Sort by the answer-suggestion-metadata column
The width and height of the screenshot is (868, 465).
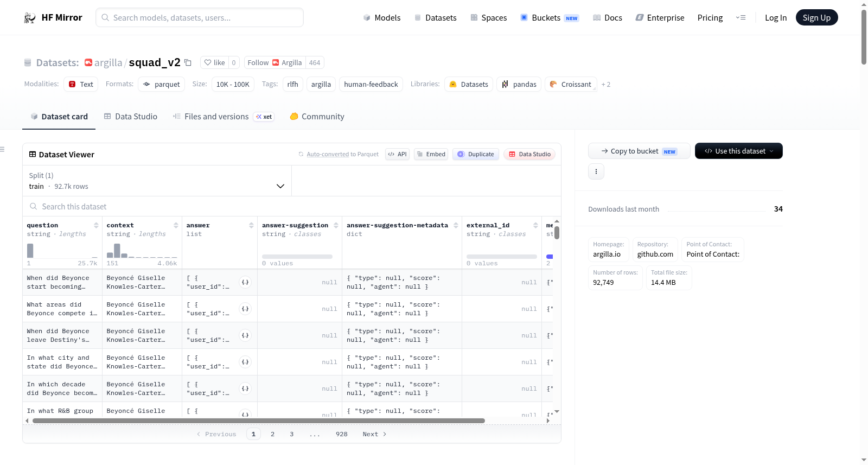point(456,225)
